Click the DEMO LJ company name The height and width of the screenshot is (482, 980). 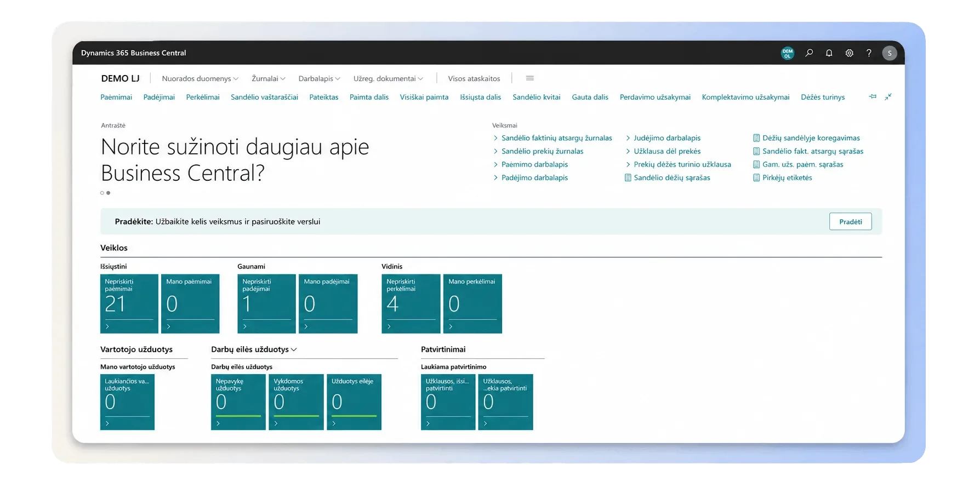121,78
